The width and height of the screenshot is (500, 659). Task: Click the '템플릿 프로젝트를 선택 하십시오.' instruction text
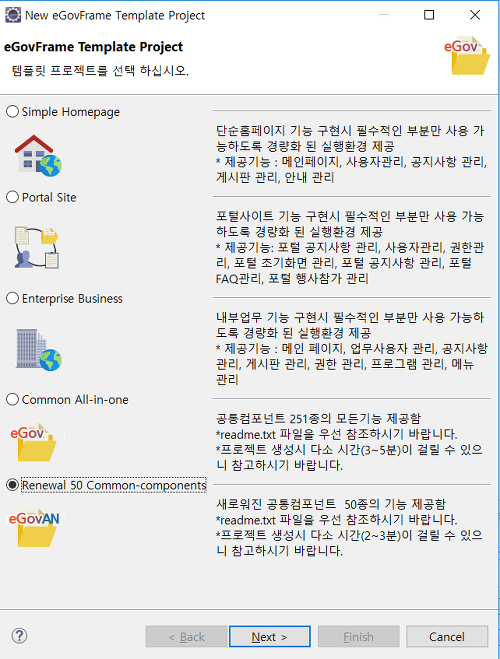100,70
